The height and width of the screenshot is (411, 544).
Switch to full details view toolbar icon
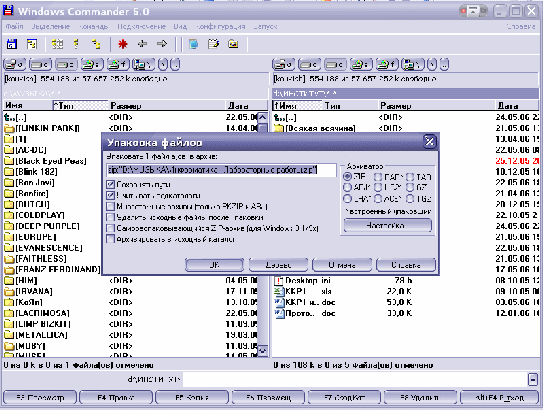tap(76, 44)
